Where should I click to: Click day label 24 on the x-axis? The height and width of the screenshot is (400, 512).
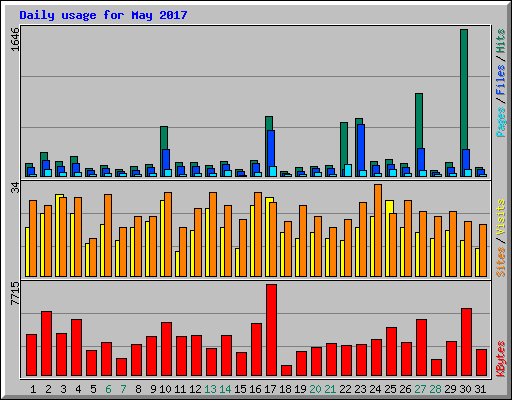tap(375, 389)
